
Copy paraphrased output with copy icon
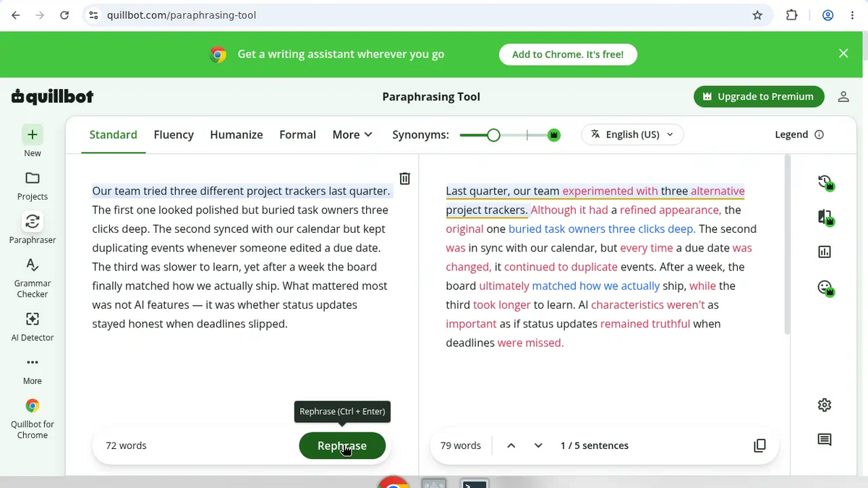759,445
